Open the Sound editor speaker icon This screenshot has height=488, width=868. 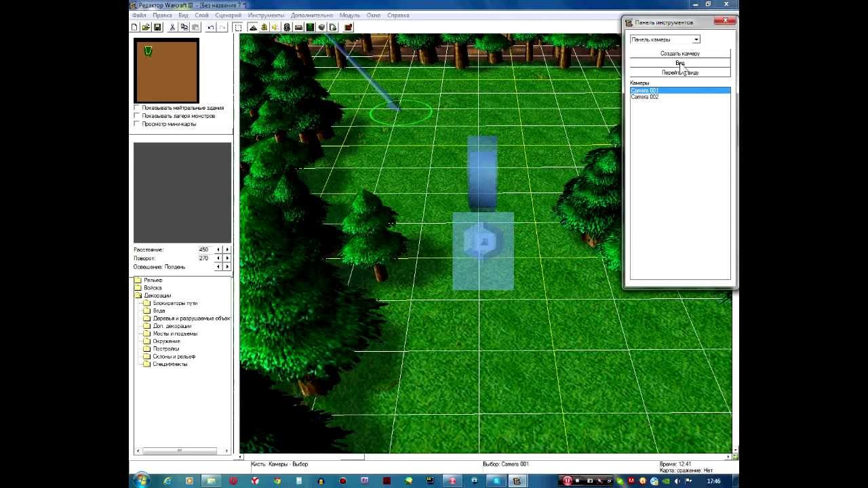click(x=275, y=27)
